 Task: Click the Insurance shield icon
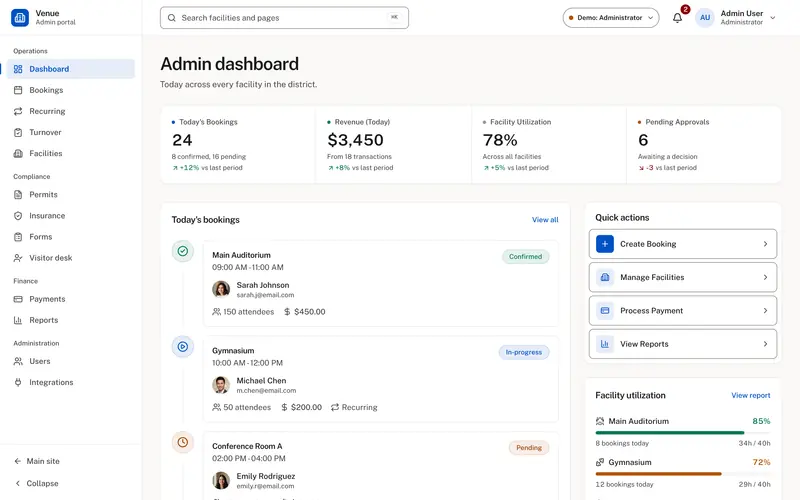(x=18, y=216)
